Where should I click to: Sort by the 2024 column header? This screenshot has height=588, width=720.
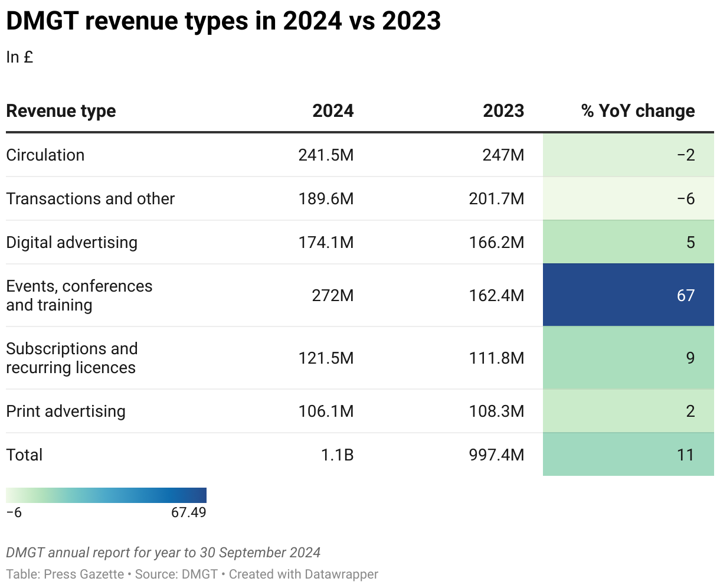point(333,111)
